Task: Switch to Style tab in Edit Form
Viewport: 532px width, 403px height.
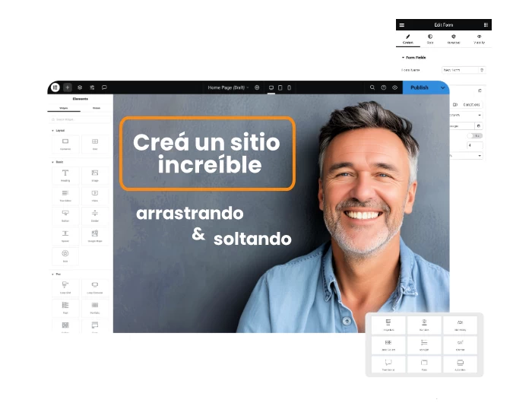Action: [x=430, y=39]
